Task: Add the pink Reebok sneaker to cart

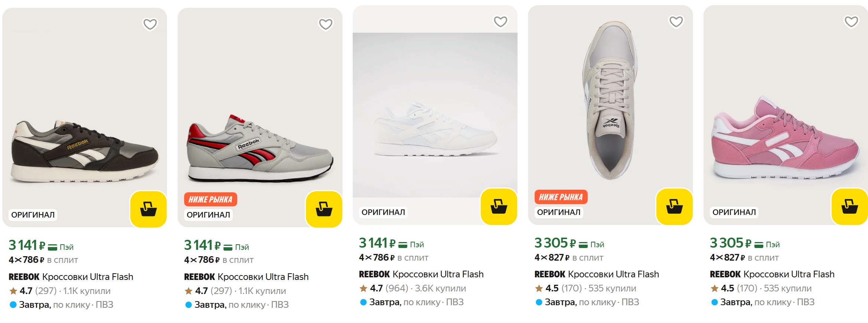Action: (849, 206)
